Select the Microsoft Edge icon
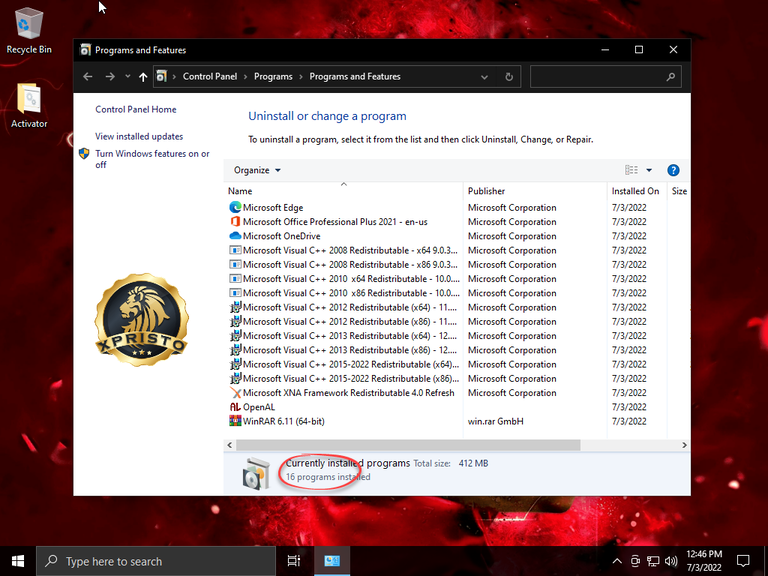Screen dimensions: 768x576 point(235,207)
